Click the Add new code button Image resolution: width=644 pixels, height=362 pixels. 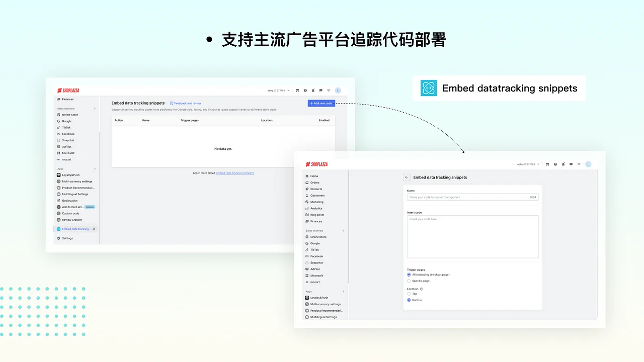click(321, 103)
